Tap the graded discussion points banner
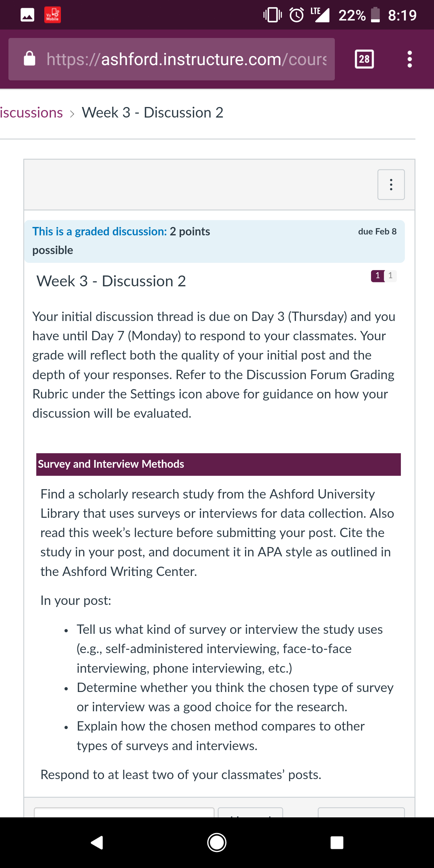Screen dimensions: 434x868 (214, 241)
